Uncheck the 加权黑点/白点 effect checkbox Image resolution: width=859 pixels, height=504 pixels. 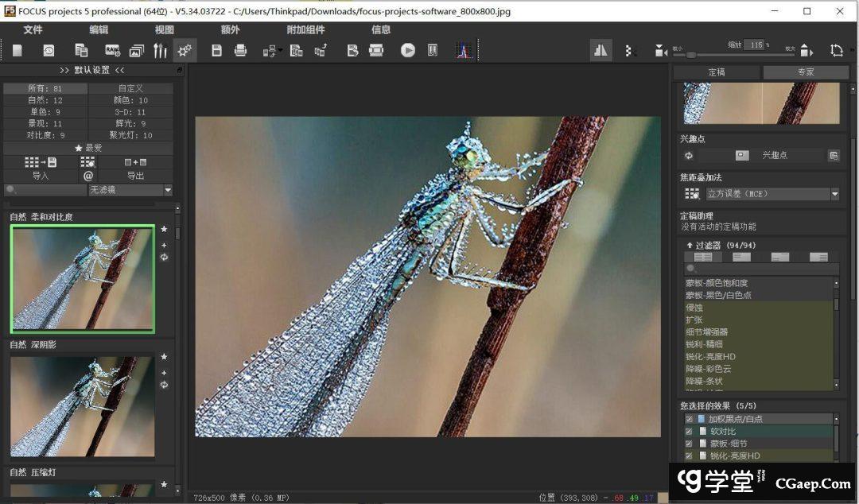click(689, 419)
